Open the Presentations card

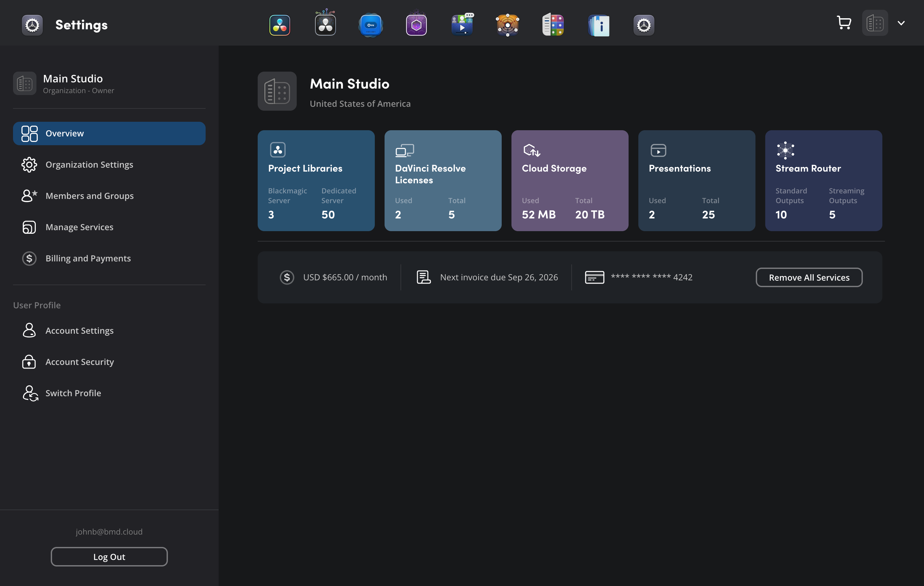tap(697, 180)
